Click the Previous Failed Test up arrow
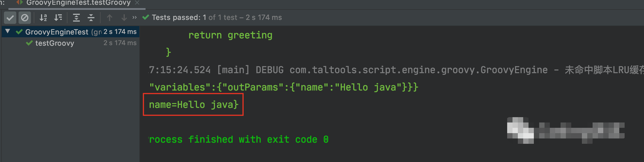Image resolution: width=644 pixels, height=162 pixels. 109,17
